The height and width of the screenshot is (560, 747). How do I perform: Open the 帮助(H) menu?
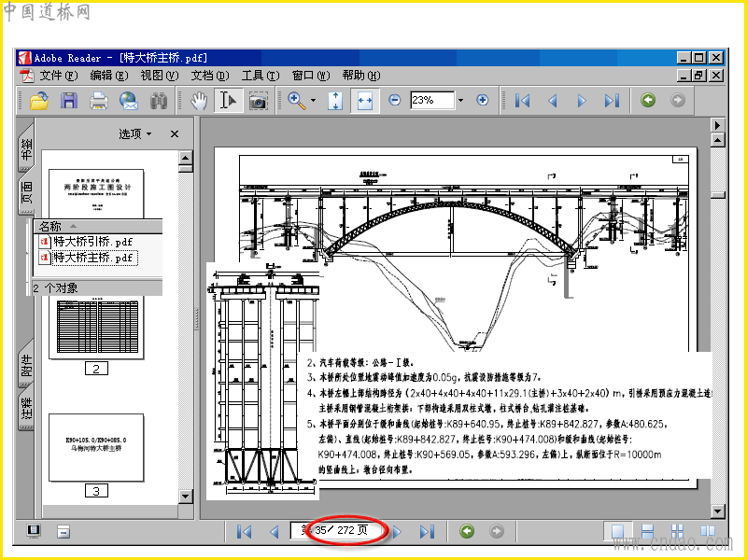[x=359, y=76]
